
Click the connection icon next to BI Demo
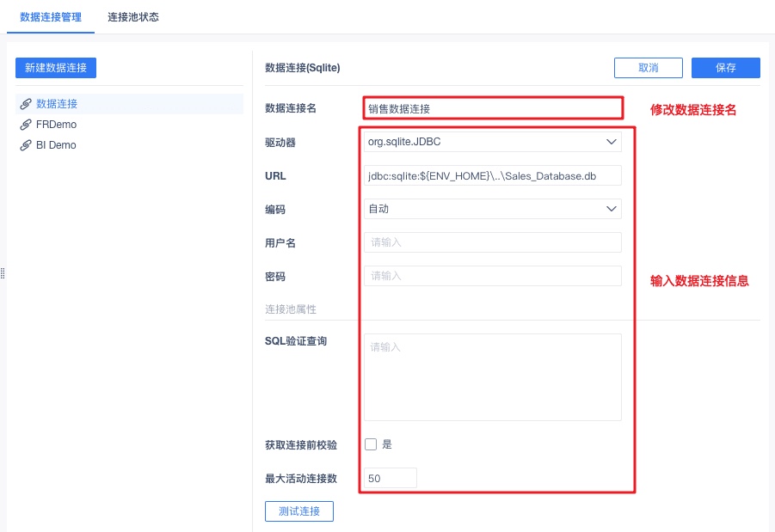point(26,145)
